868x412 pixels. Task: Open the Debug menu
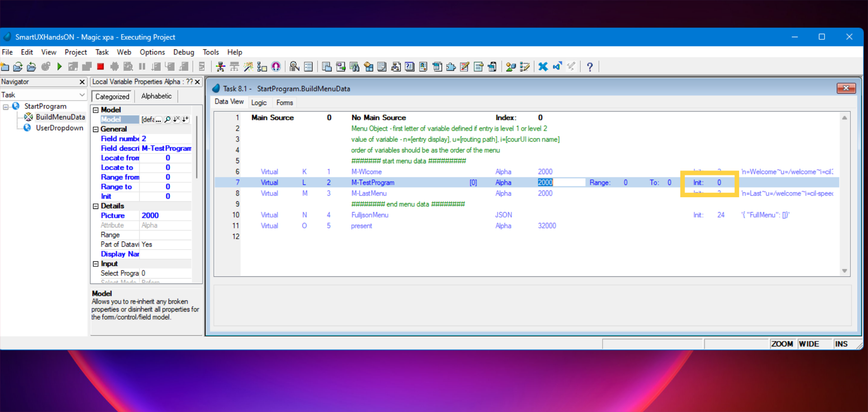pos(184,52)
